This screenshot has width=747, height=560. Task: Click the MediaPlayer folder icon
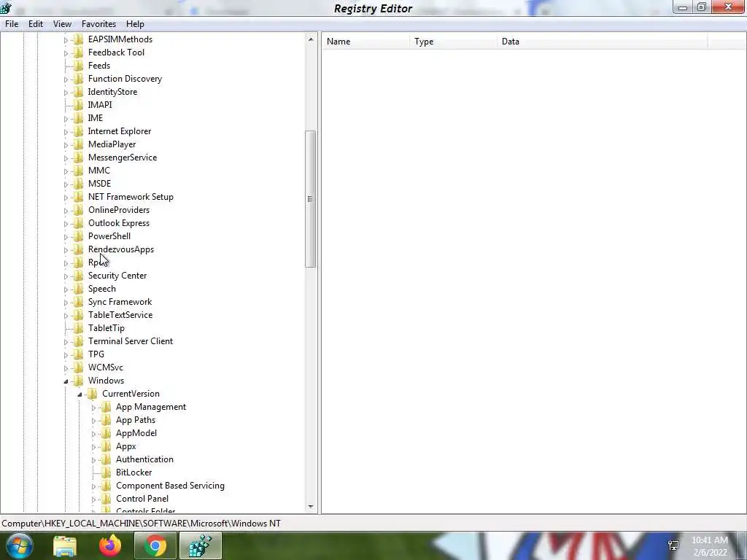pyautogui.click(x=79, y=144)
